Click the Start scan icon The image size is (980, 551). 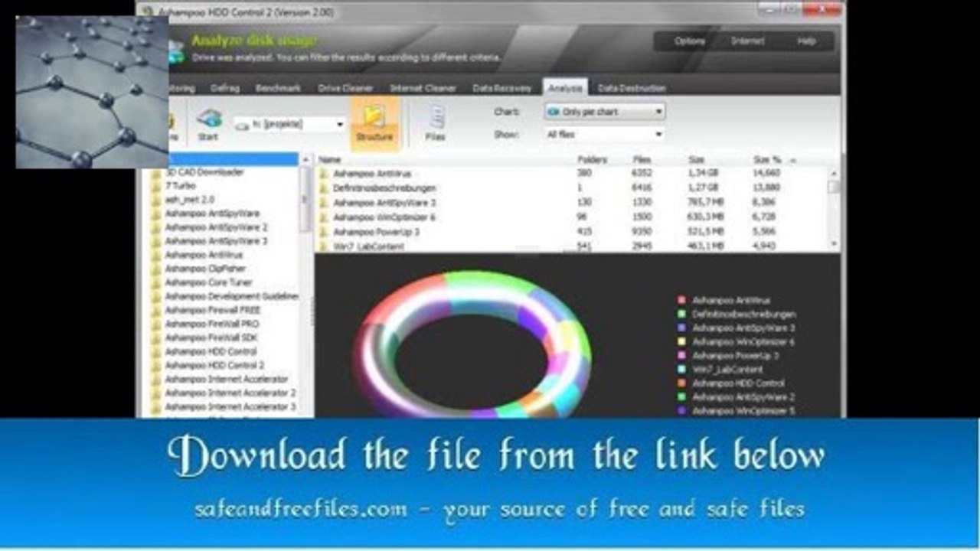(x=208, y=119)
